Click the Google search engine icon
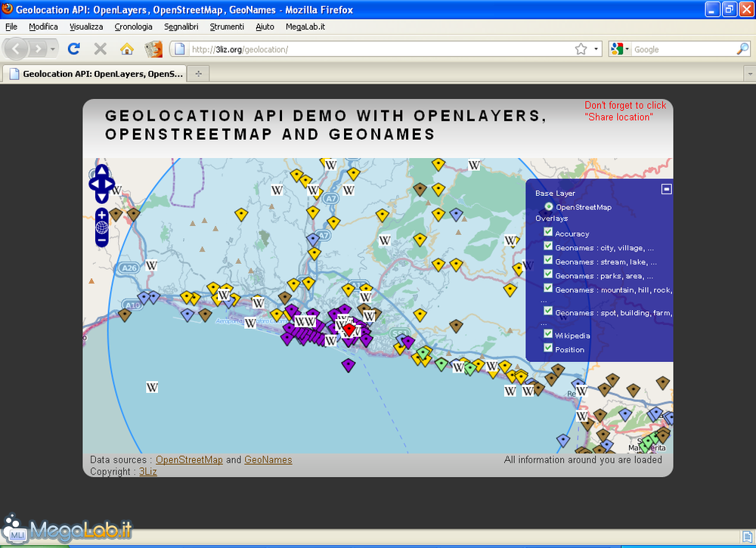 (617, 48)
